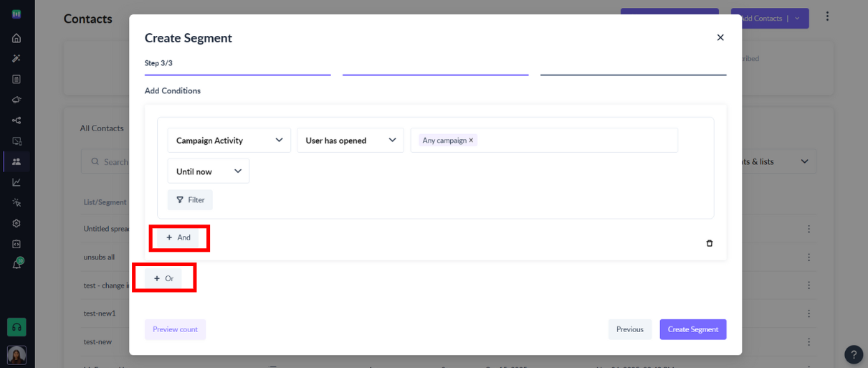Screen dimensions: 868x368
Task: Click the test-new list name
Action: (97, 341)
